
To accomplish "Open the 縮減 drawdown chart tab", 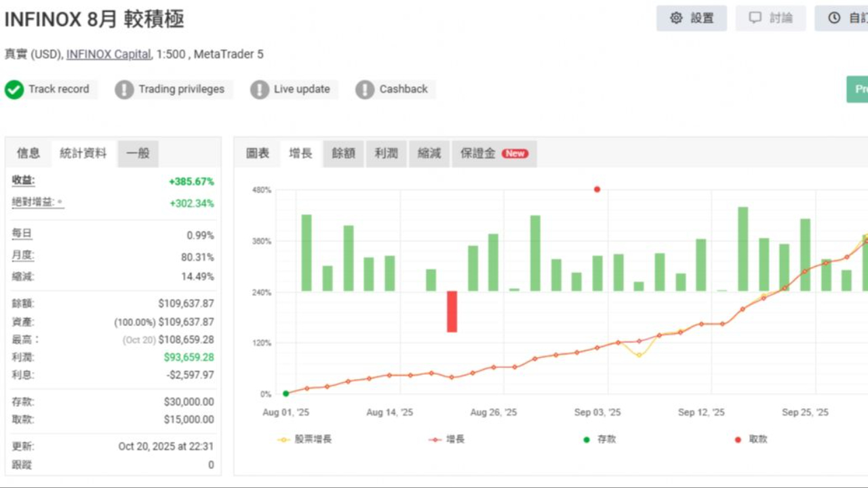I will point(429,153).
